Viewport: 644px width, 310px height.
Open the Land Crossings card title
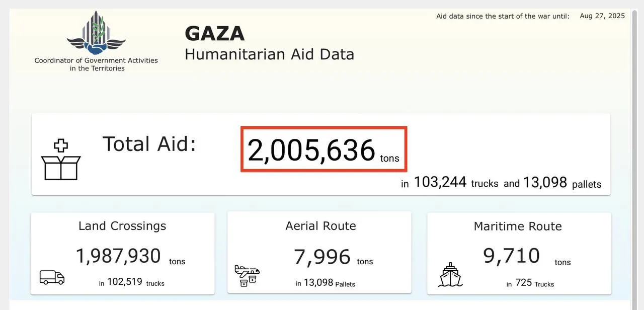pos(122,226)
